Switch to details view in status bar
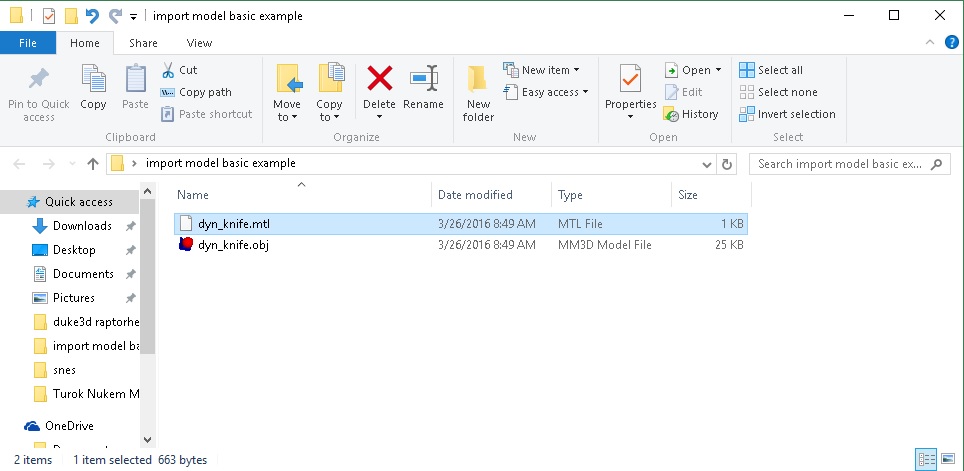The width and height of the screenshot is (964, 471). click(927, 460)
